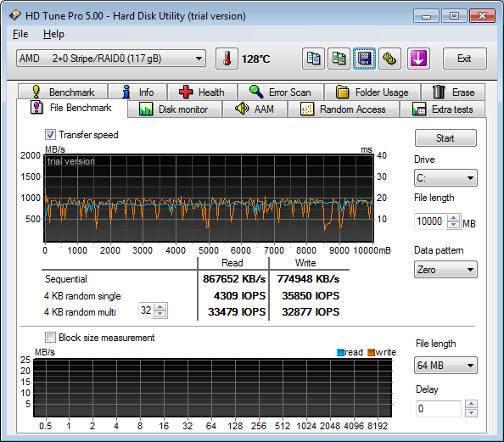This screenshot has width=504, height=442.
Task: Open the 64 MB file length dropdown
Action: [445, 365]
